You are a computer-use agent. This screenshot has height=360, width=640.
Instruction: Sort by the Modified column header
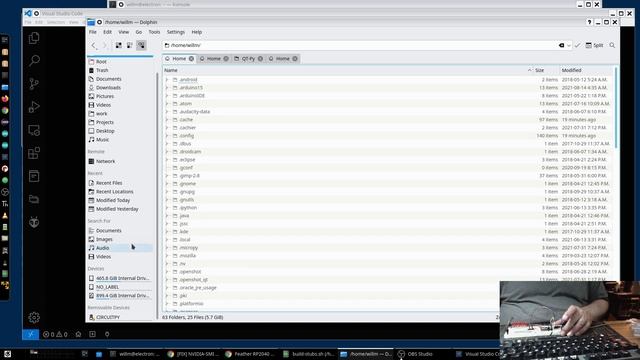[571, 70]
